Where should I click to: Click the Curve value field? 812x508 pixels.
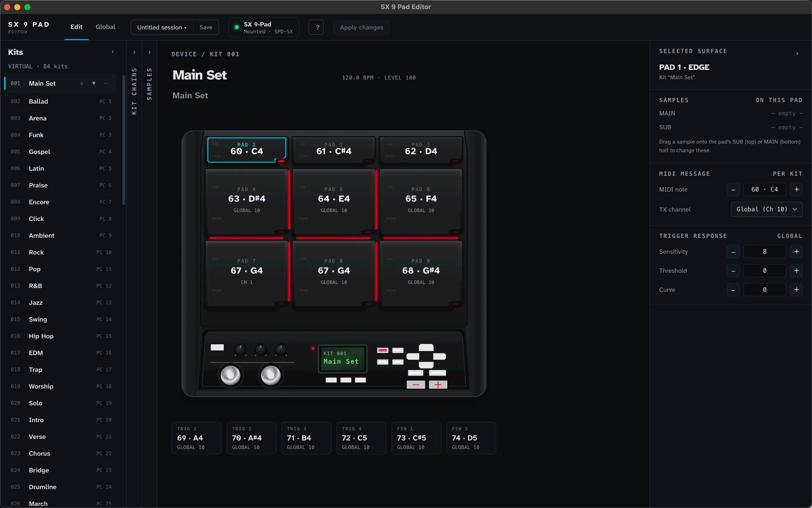click(x=764, y=290)
